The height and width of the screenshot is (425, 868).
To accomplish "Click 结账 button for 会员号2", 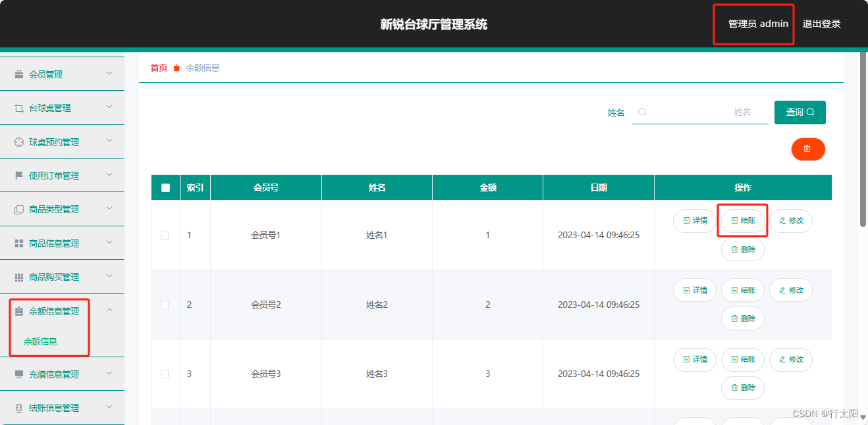I will tap(743, 290).
